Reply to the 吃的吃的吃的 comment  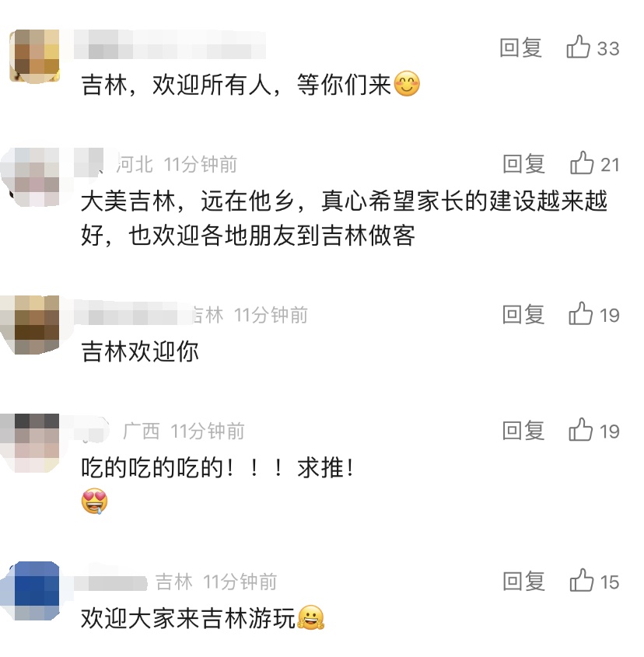[523, 431]
